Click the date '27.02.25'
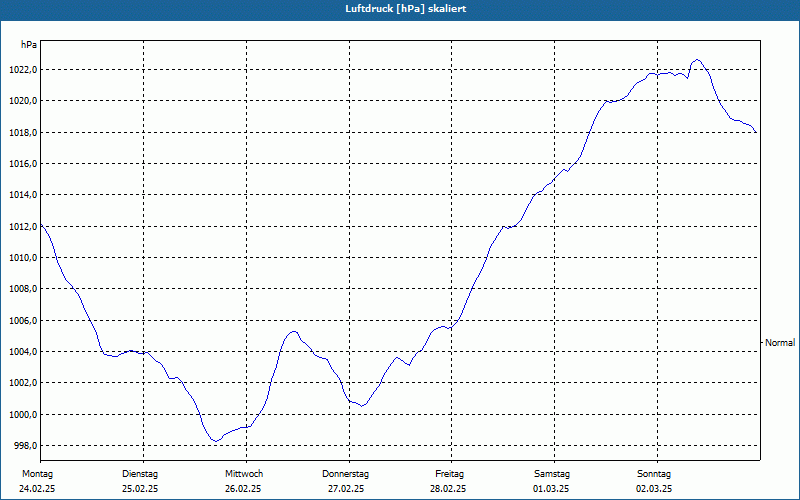The height and width of the screenshot is (500, 800). pyautogui.click(x=346, y=489)
